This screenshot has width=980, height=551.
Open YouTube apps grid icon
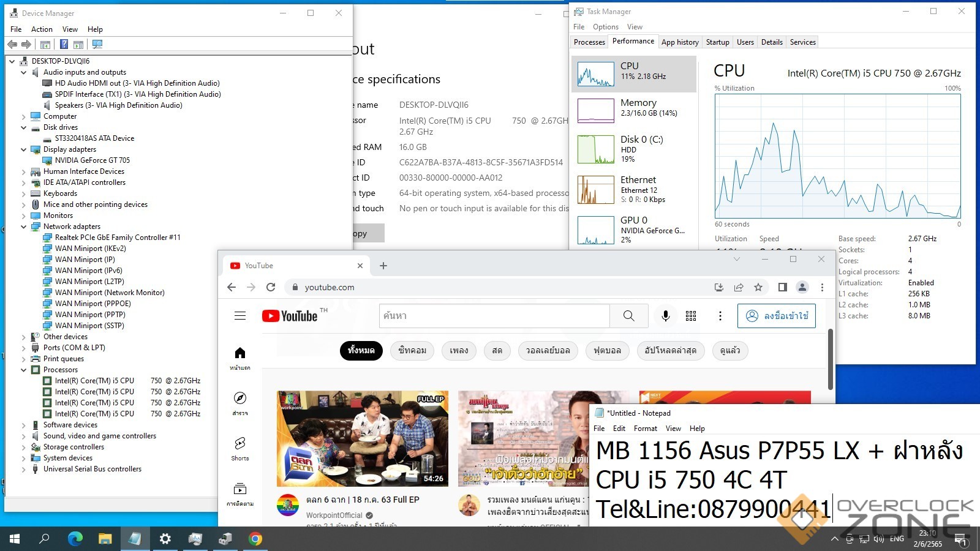[691, 316]
